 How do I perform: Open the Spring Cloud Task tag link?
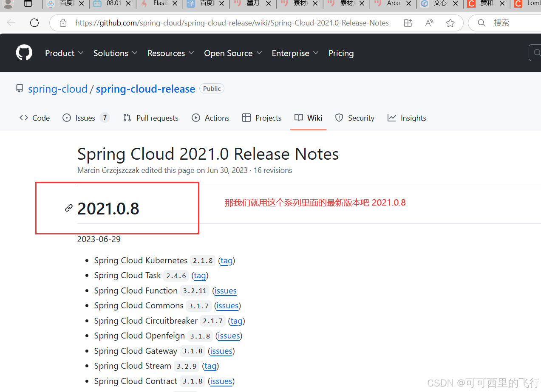pos(200,276)
